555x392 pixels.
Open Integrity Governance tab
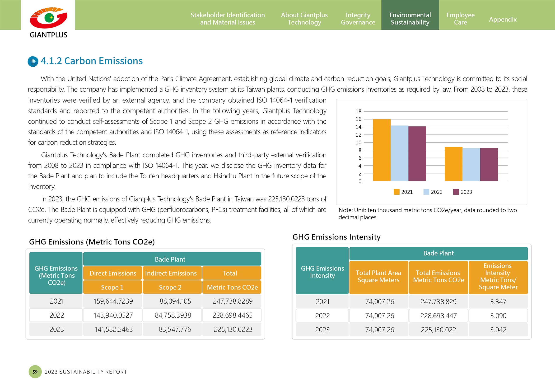358,18
